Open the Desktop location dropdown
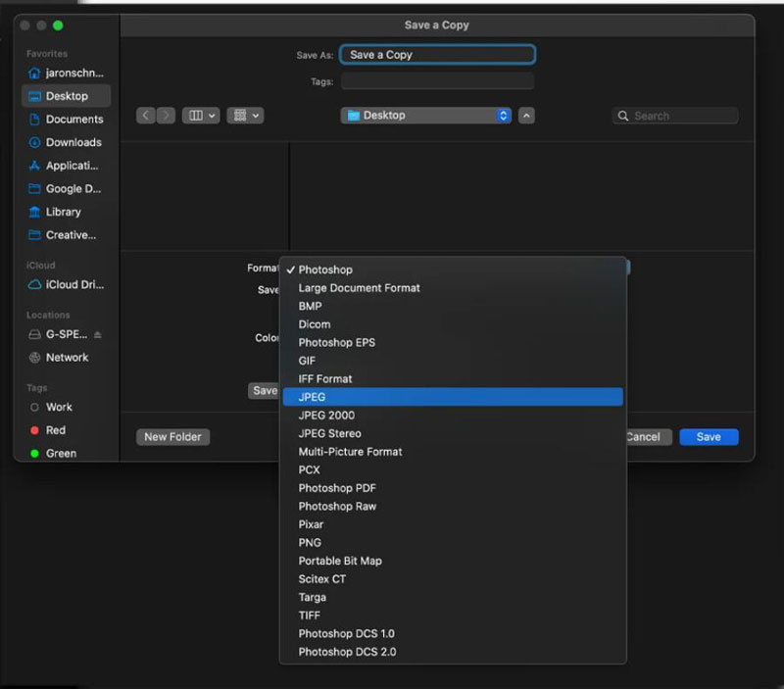The height and width of the screenshot is (689, 784). click(x=425, y=115)
